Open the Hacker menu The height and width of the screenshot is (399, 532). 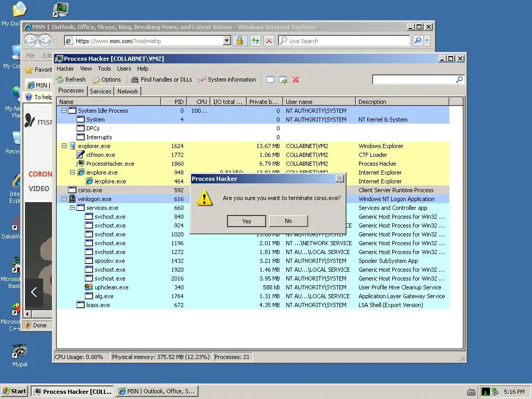pyautogui.click(x=65, y=69)
